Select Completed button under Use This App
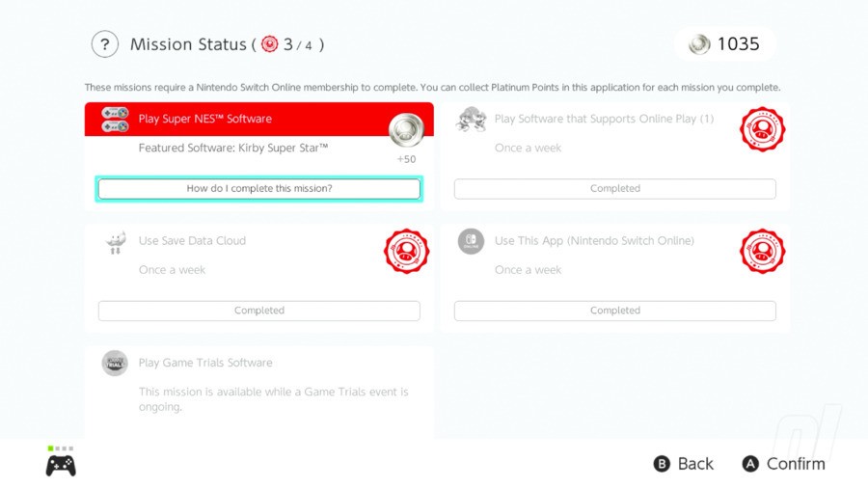 pos(614,311)
